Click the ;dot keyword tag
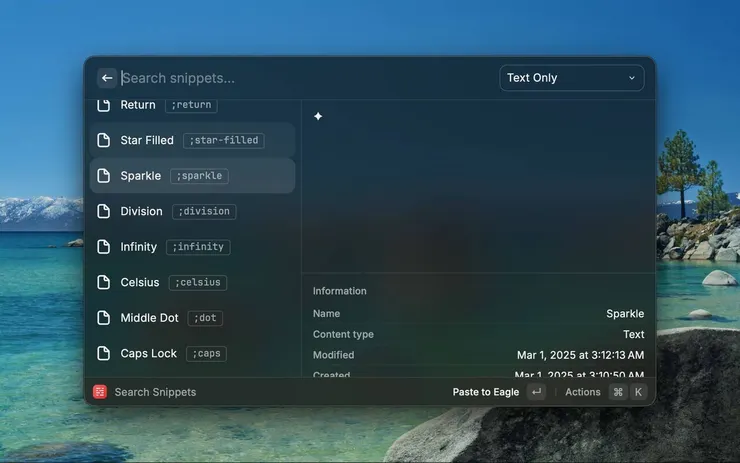 pyautogui.click(x=205, y=318)
